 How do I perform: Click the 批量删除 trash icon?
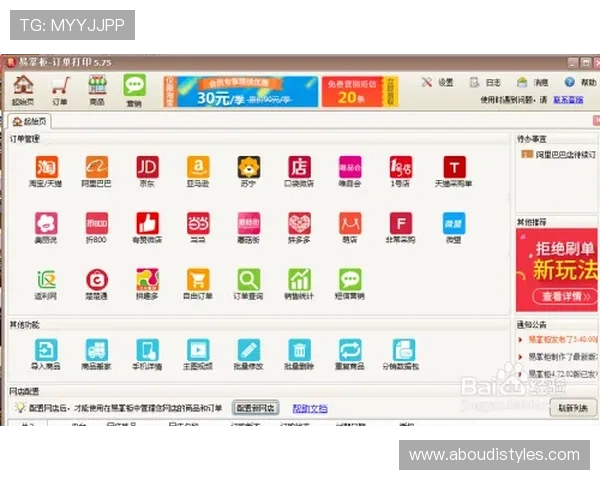tap(299, 350)
